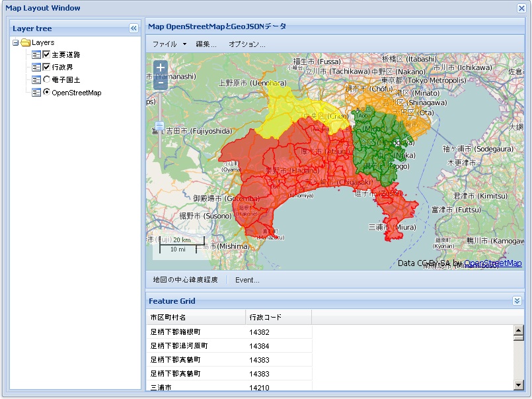Click the 電子国土 layer icon
The height and width of the screenshot is (399, 532).
(x=36, y=80)
